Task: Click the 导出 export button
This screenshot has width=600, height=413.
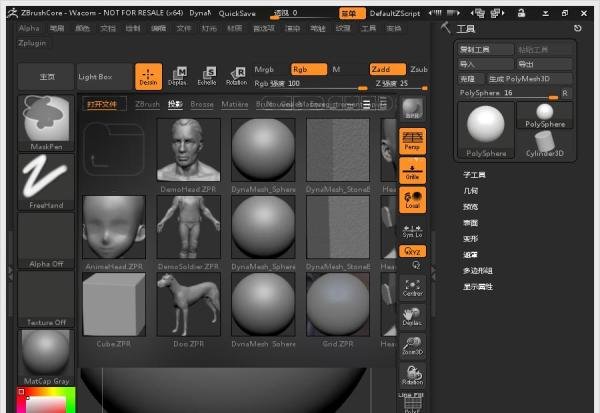Action: coord(545,64)
